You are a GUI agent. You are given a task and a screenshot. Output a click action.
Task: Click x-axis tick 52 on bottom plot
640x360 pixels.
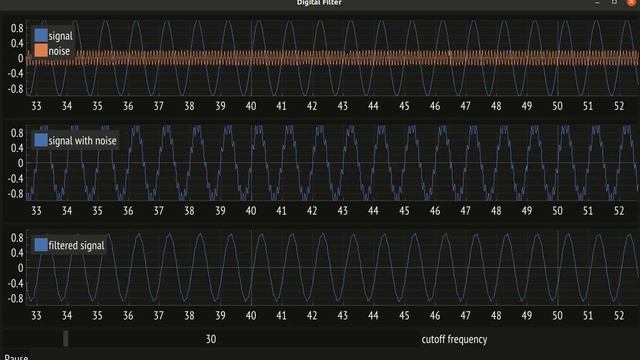point(619,316)
